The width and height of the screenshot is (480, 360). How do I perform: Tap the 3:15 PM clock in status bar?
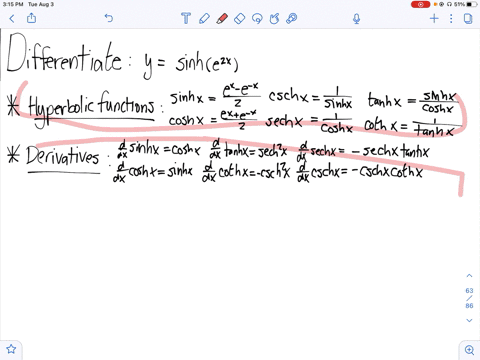pyautogui.click(x=13, y=4)
